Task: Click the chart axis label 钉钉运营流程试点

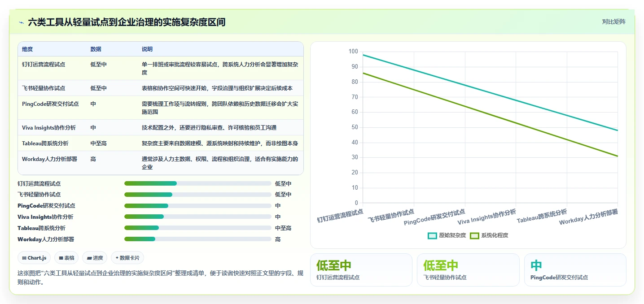Action: click(340, 215)
